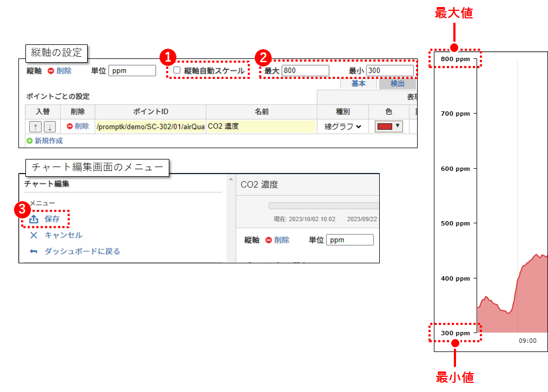Click the 最小 value field showing 300

[389, 71]
